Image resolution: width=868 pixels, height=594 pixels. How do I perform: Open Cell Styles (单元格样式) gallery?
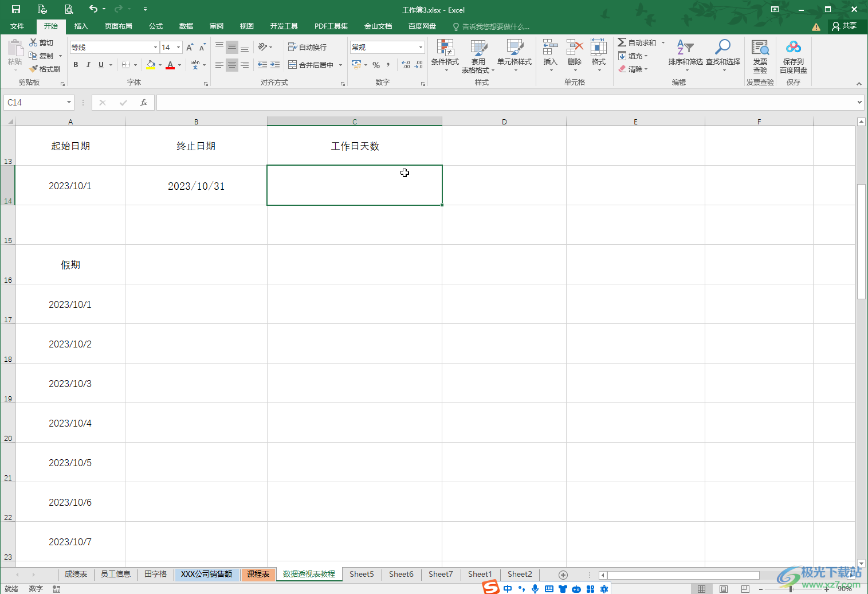coord(514,56)
